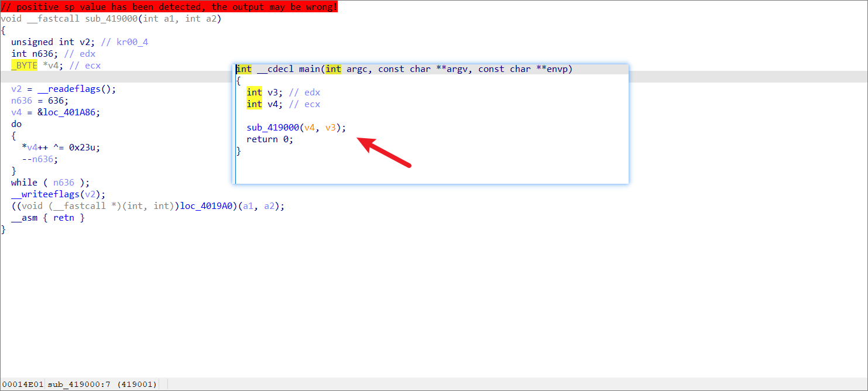Jump to loc_4019A0 function pointer
The height and width of the screenshot is (391, 868).
(x=206, y=206)
